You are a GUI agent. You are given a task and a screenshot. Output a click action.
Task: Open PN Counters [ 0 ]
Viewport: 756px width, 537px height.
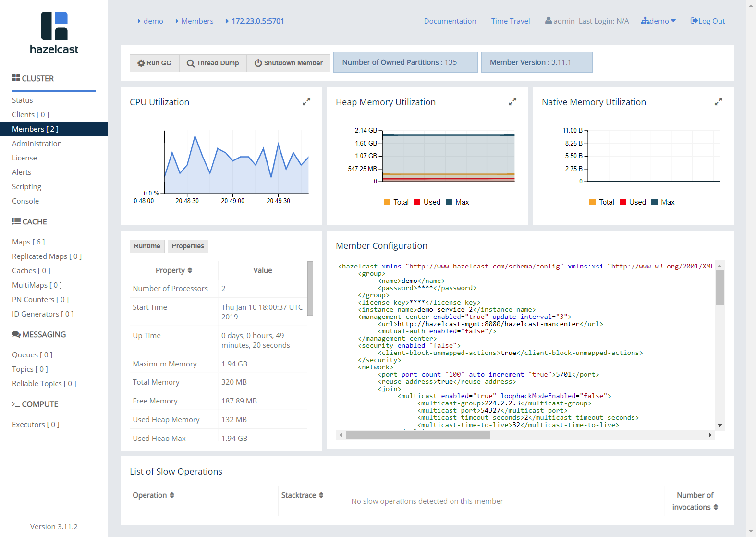[40, 299]
